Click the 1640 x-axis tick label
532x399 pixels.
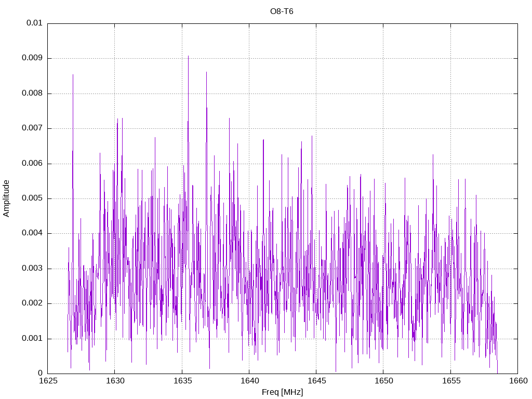pos(249,381)
